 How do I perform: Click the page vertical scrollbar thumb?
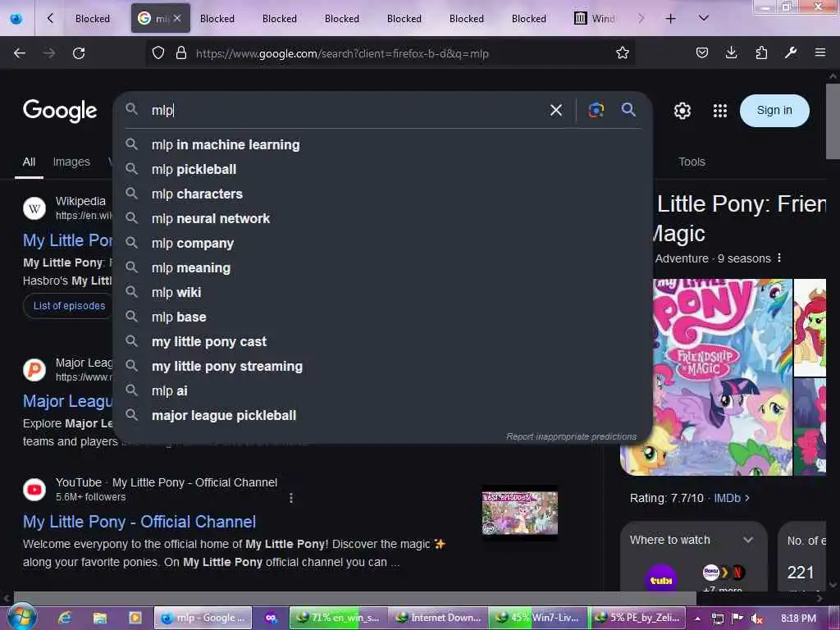833,121
